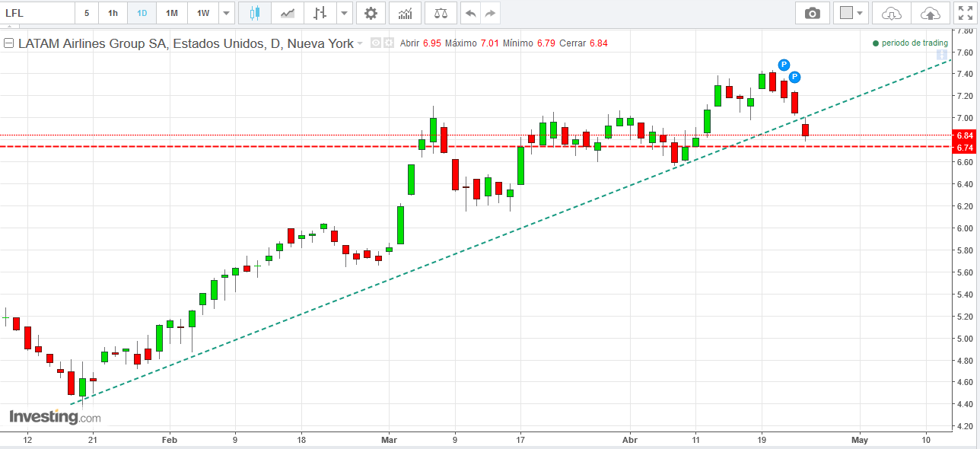Open the more intervals dropdown arrow
Image resolution: width=980 pixels, height=449 pixels.
pos(227,13)
